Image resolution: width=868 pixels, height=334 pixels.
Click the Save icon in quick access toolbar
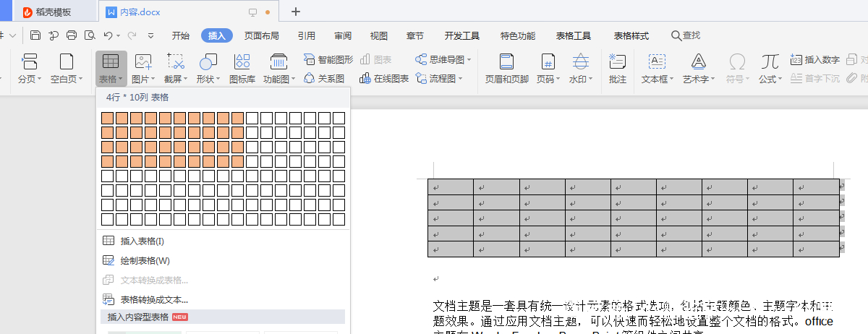35,35
